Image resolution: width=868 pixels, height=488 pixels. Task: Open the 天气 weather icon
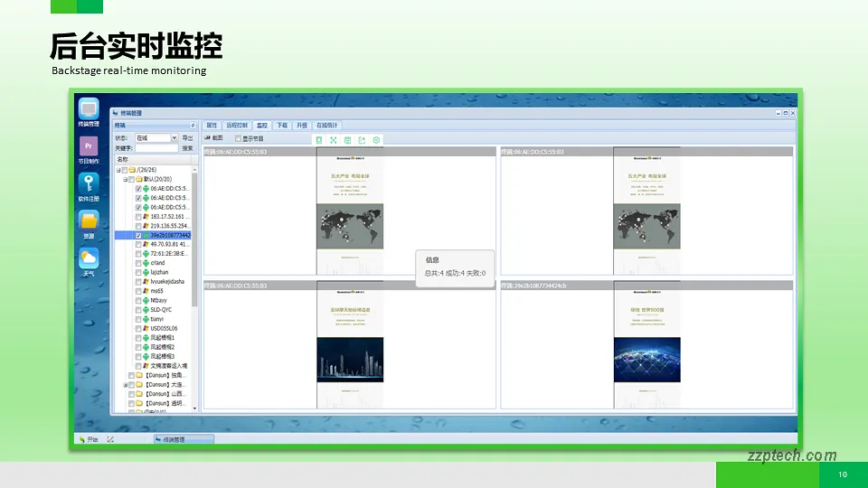tap(89, 260)
